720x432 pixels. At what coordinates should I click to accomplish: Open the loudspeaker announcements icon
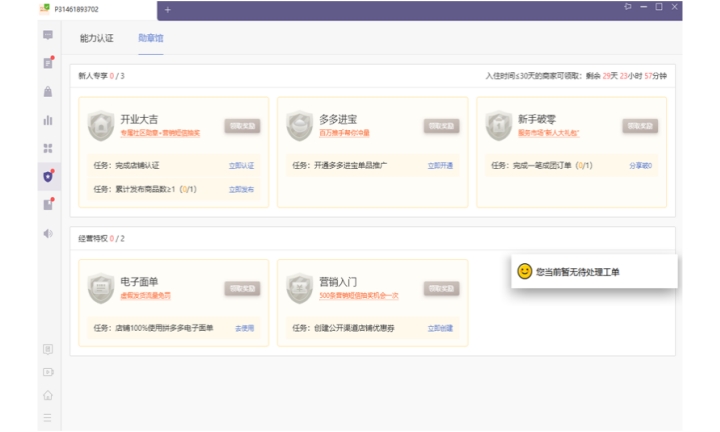pos(48,233)
